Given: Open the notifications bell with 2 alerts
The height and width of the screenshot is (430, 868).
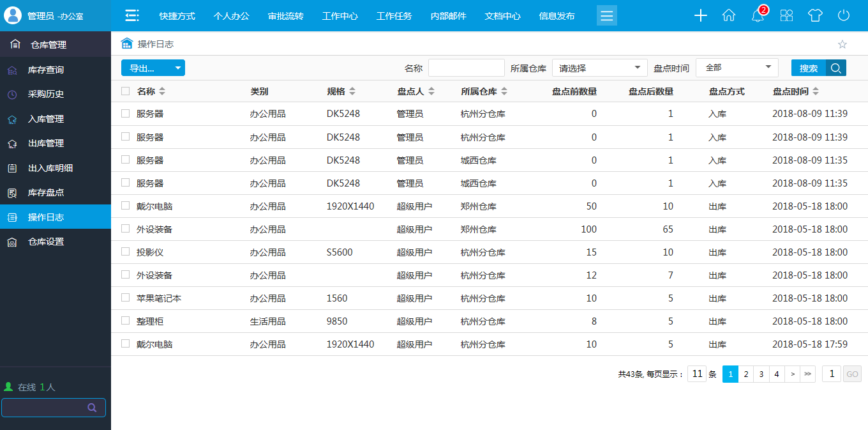Looking at the screenshot, I should point(758,15).
